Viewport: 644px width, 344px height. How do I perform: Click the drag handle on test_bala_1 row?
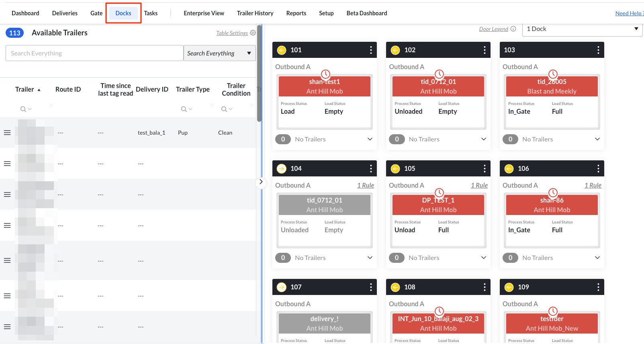pyautogui.click(x=7, y=133)
